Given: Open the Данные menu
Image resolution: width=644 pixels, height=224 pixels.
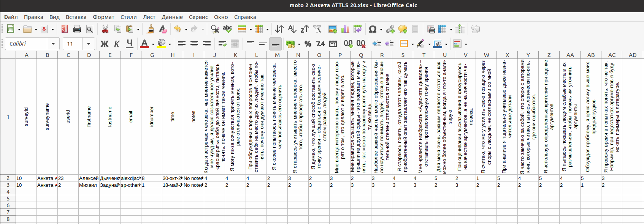Looking at the screenshot, I should (172, 17).
